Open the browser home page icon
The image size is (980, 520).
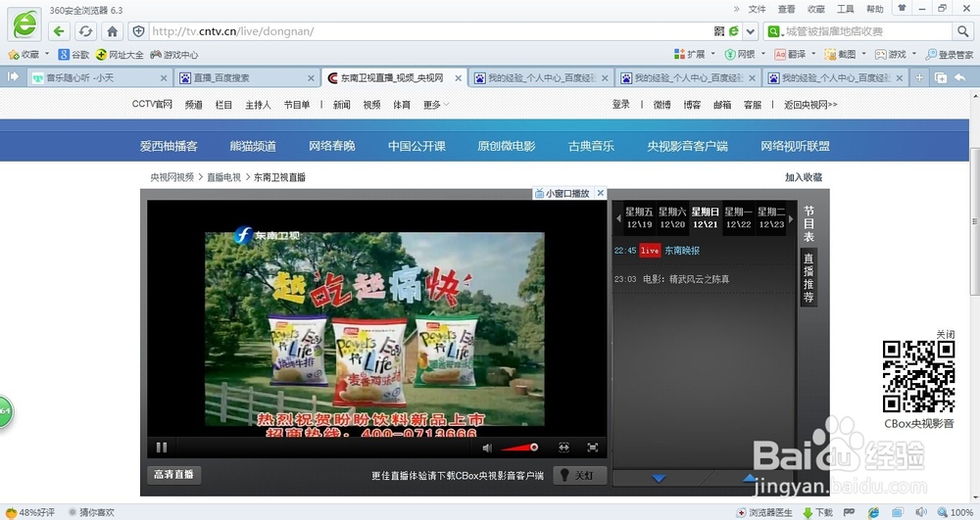coord(113,31)
